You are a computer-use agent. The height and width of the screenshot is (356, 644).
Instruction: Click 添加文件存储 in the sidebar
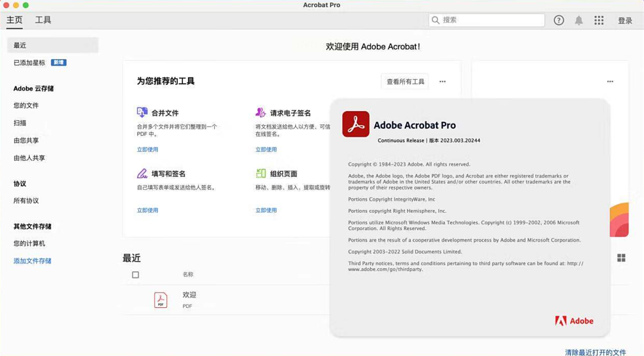coord(32,261)
